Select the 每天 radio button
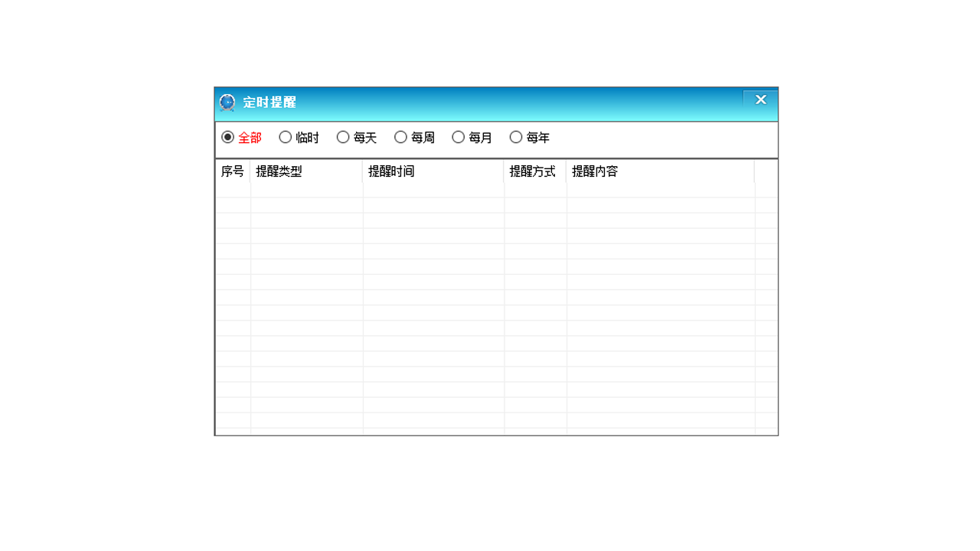Screen dimensions: 980x551 pos(343,137)
